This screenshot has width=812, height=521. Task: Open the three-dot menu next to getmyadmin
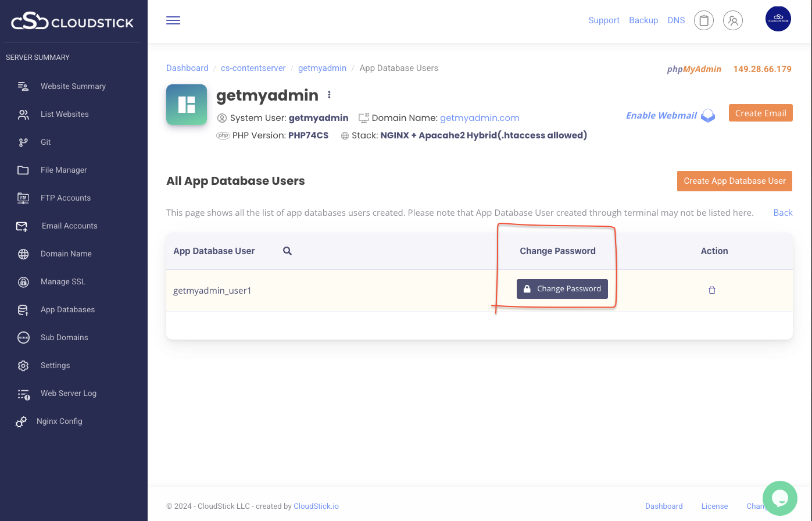click(x=330, y=95)
